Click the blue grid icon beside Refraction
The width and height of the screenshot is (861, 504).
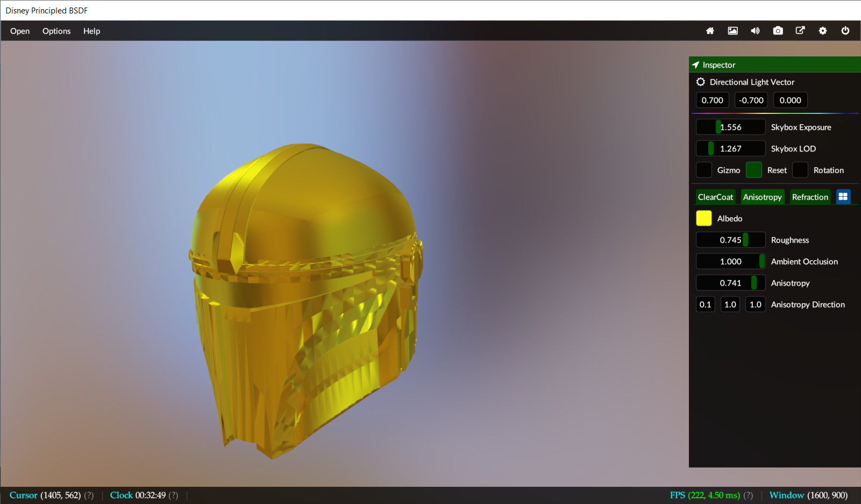coord(843,197)
